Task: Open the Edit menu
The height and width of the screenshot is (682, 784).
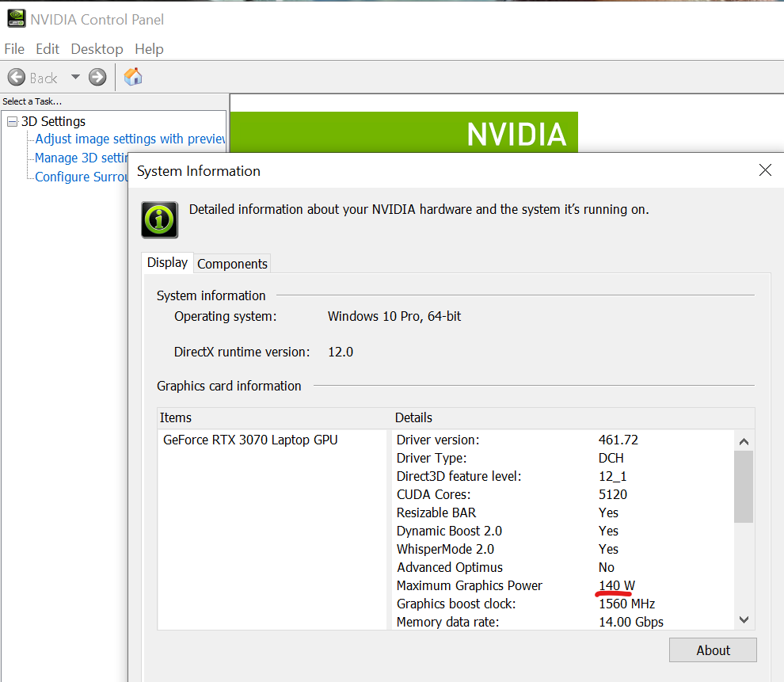Action: [48, 49]
